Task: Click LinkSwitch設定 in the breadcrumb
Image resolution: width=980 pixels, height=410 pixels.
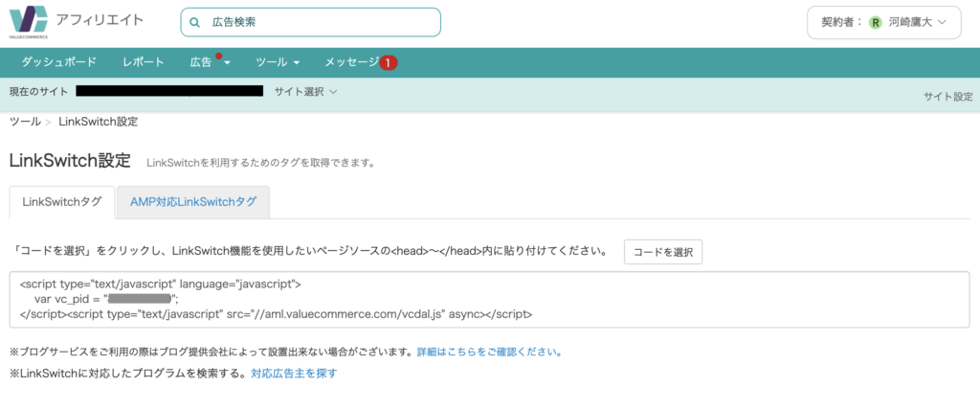Action: 99,122
